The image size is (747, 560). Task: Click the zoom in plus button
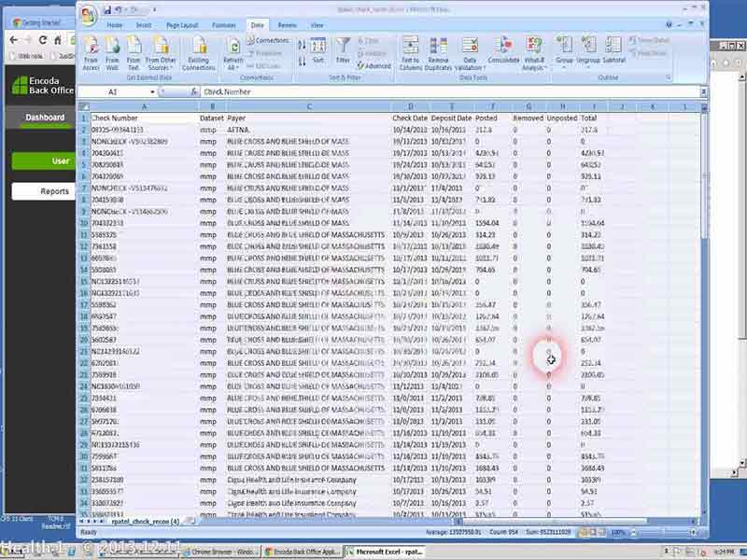point(693,532)
